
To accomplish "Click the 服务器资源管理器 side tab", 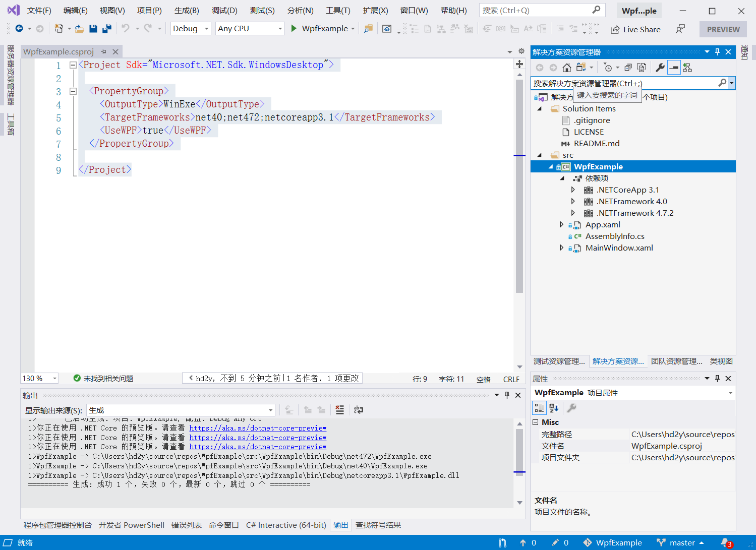I will click(10, 75).
